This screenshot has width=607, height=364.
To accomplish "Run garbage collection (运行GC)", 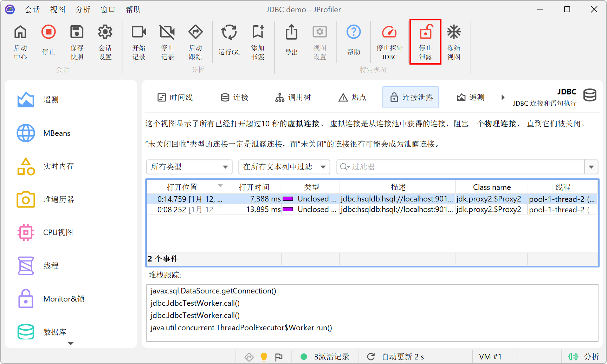I will [229, 40].
